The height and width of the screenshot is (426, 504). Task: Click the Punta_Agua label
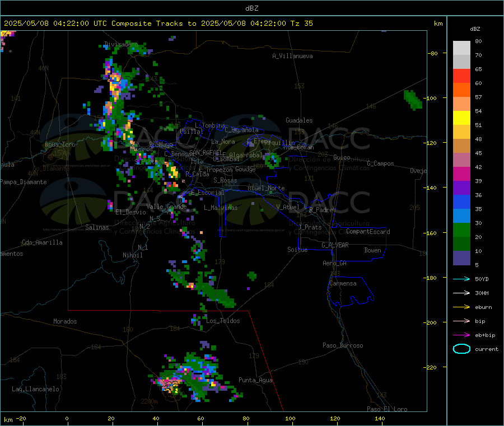pyautogui.click(x=255, y=380)
